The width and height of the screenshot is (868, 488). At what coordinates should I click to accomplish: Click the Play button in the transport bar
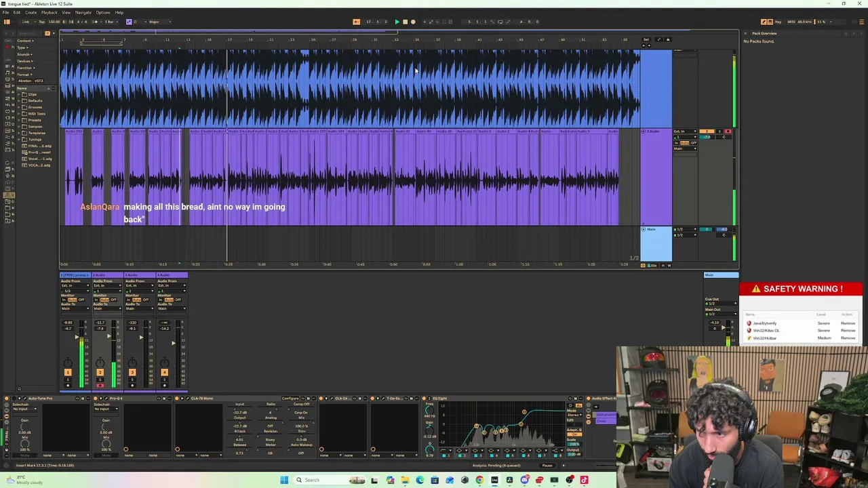pyautogui.click(x=397, y=22)
